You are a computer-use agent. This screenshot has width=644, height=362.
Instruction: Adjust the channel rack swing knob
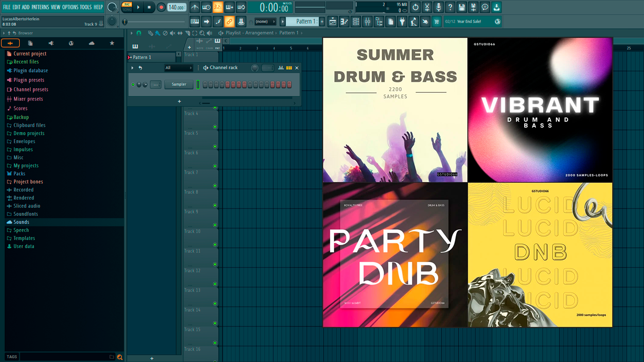[x=255, y=68]
